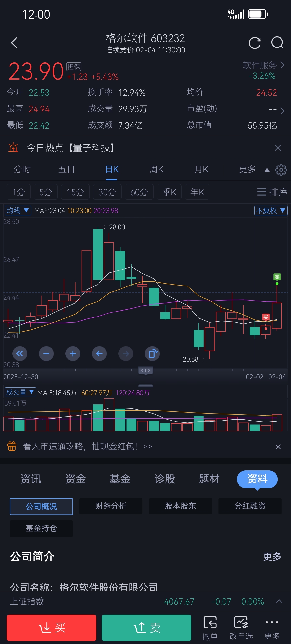
Task: Open the 资讯 tab
Action: (x=31, y=479)
